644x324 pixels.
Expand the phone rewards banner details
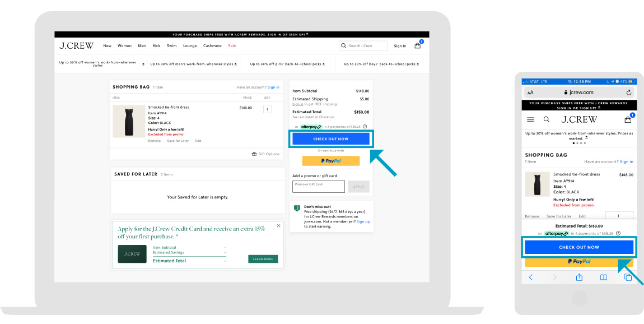tap(600, 108)
